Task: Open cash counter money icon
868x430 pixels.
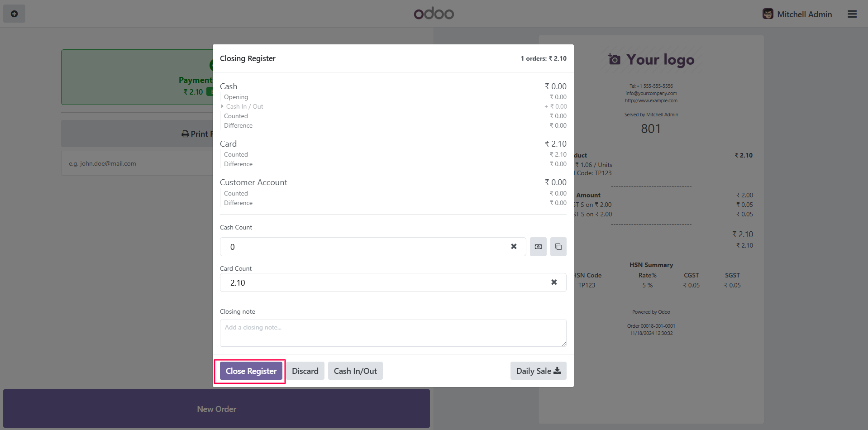Action: pos(538,247)
